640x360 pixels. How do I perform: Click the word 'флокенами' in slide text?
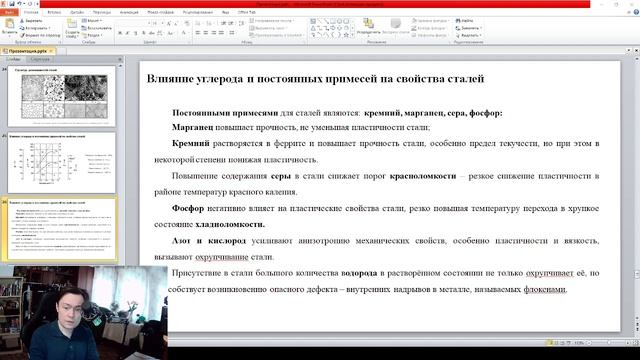tap(545, 289)
